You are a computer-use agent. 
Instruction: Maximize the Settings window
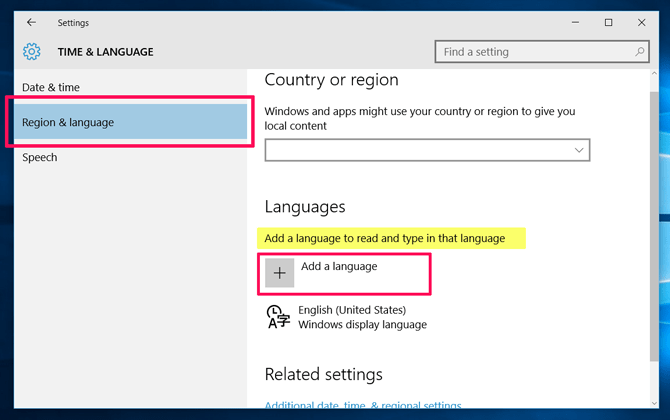click(608, 22)
